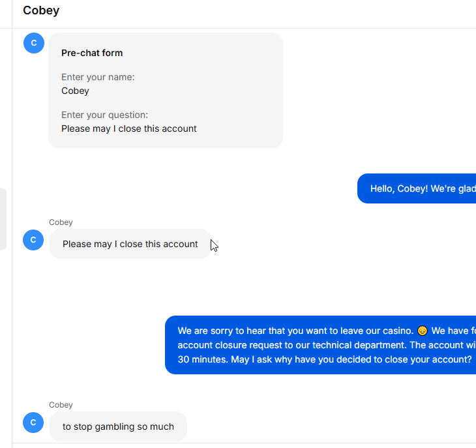Select the 'to stop gambling so much' bubble
The image size is (476, 448).
(118, 426)
